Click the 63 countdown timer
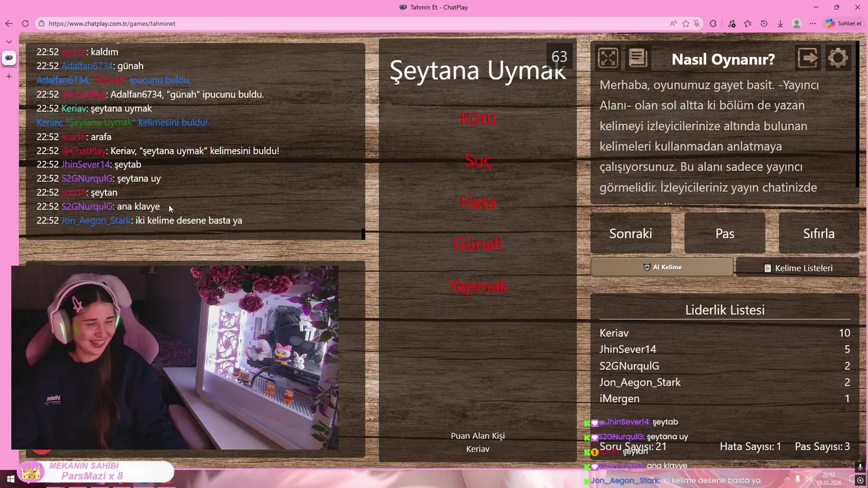Viewport: 868px width, 488px height. pyautogui.click(x=559, y=57)
